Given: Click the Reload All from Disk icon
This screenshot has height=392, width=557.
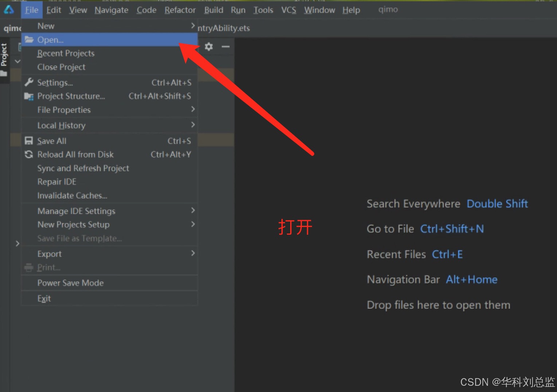Looking at the screenshot, I should [x=29, y=154].
